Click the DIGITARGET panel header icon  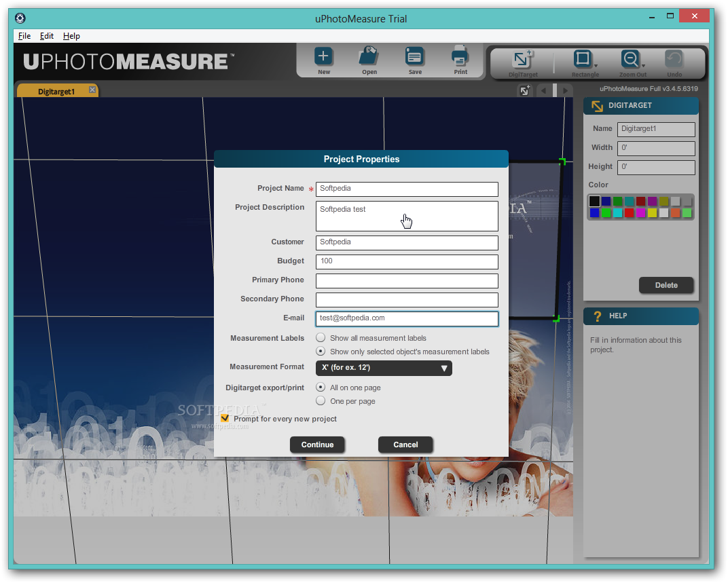(597, 106)
